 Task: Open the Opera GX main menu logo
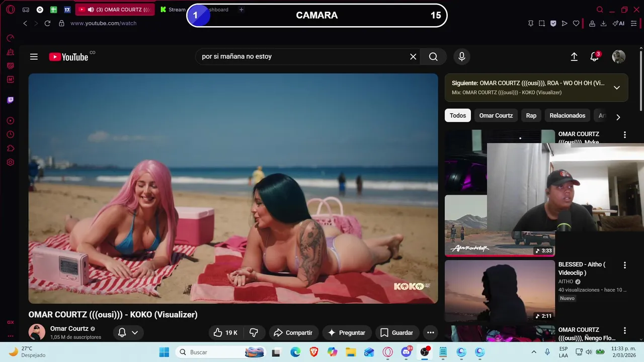coord(11,10)
